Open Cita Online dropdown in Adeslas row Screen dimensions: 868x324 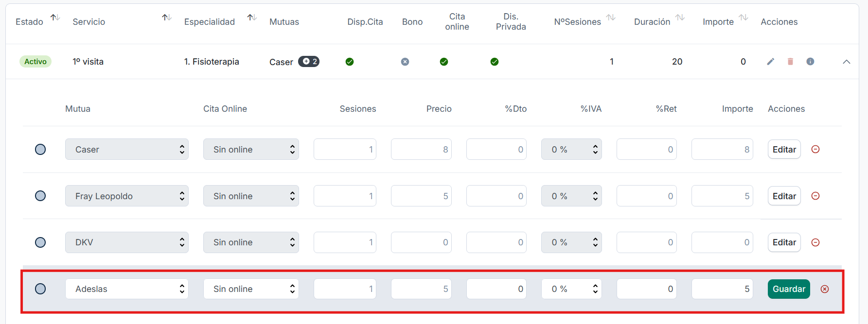(251, 289)
